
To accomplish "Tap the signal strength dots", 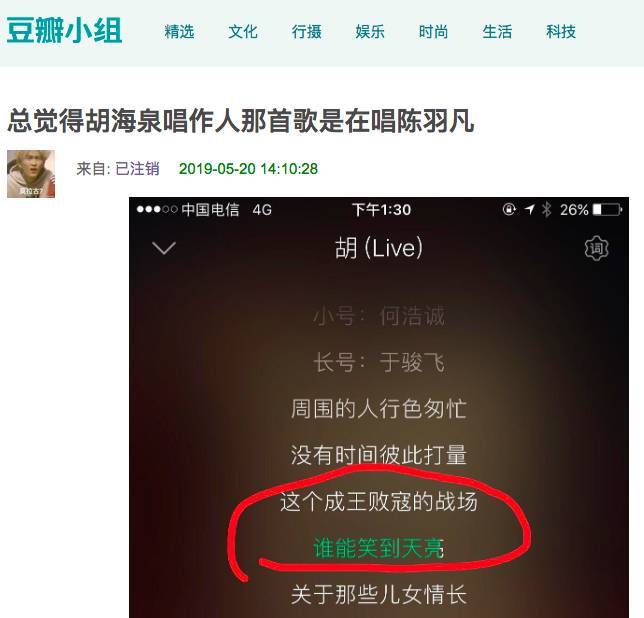I will coord(157,209).
